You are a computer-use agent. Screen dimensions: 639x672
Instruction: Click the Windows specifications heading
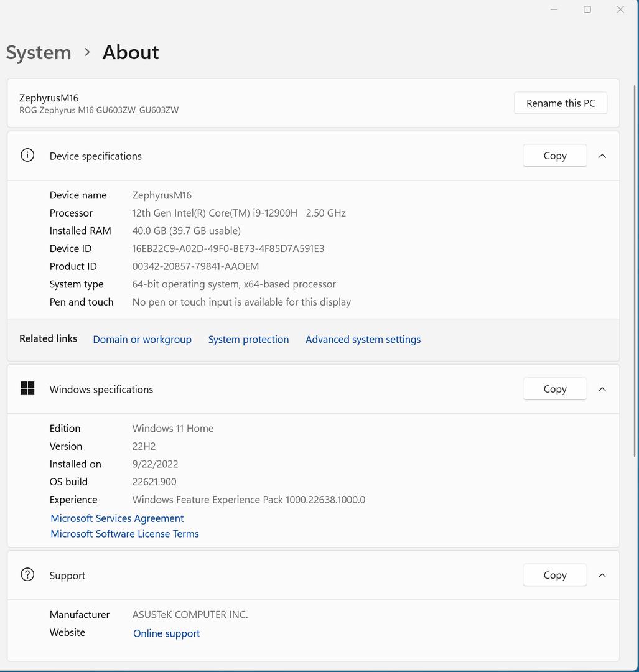click(101, 389)
